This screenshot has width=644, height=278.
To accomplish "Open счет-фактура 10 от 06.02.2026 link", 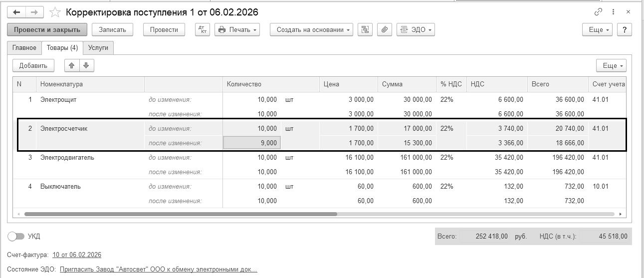I will point(77,255).
